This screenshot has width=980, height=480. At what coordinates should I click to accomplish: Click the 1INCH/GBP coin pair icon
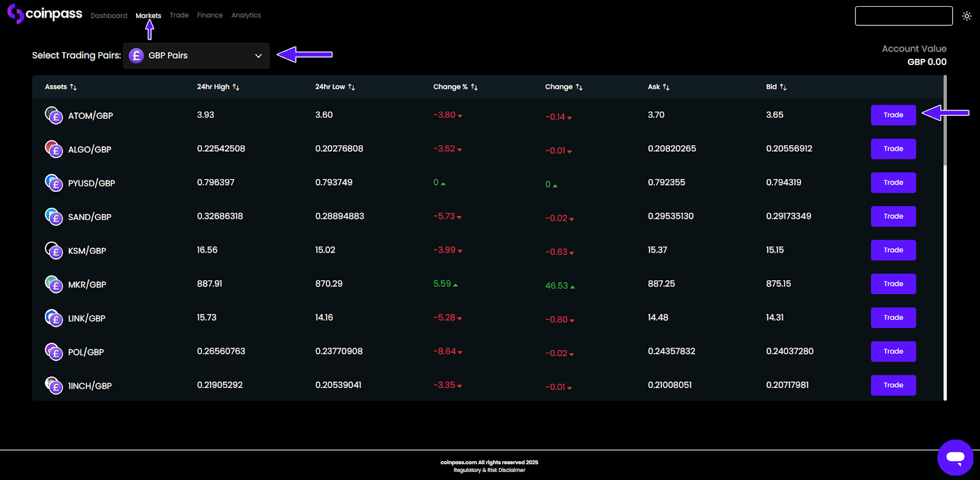[54, 386]
